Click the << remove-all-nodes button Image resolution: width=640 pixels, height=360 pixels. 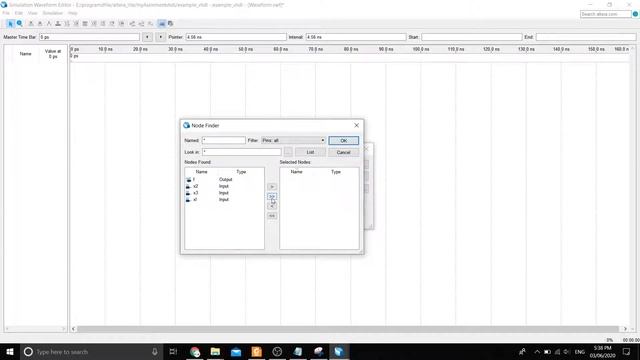[272, 216]
